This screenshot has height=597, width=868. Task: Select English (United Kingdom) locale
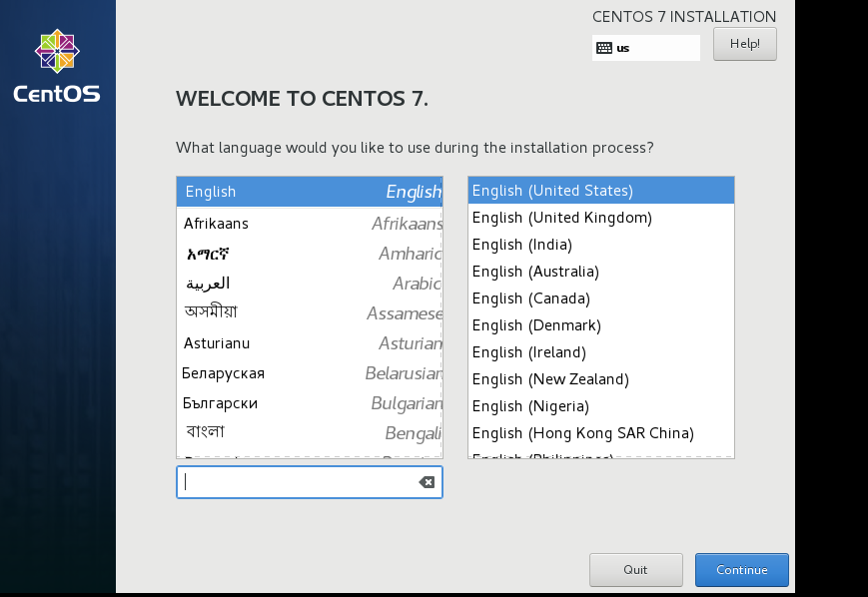pyautogui.click(x=601, y=218)
